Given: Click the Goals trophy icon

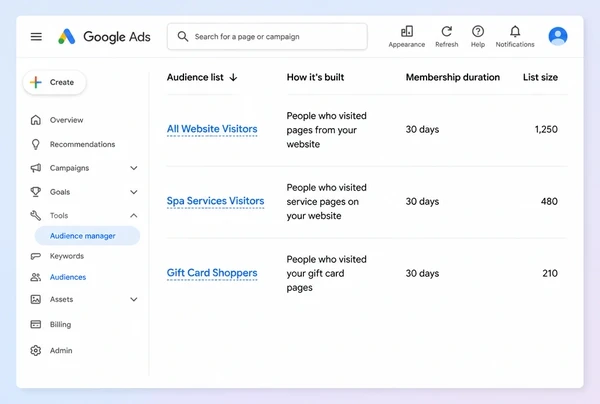Looking at the screenshot, I should [x=36, y=192].
